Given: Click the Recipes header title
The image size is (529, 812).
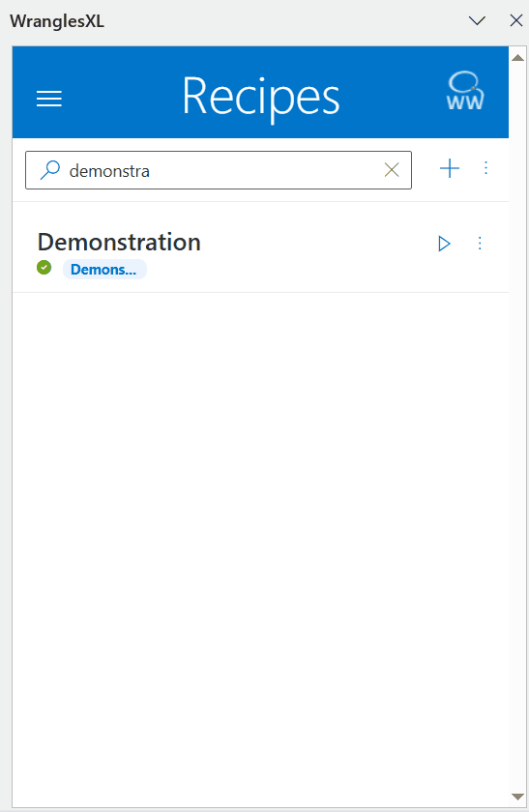Looking at the screenshot, I should tap(261, 97).
